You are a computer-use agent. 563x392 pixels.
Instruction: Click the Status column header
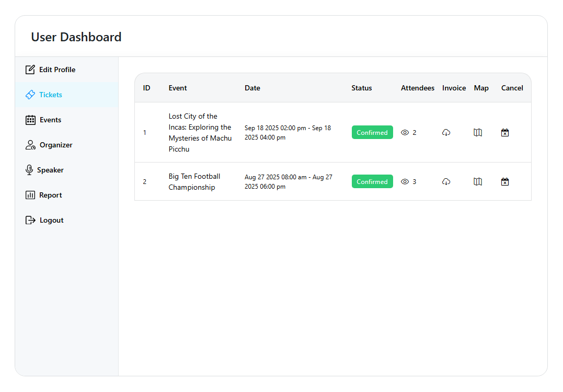point(361,88)
